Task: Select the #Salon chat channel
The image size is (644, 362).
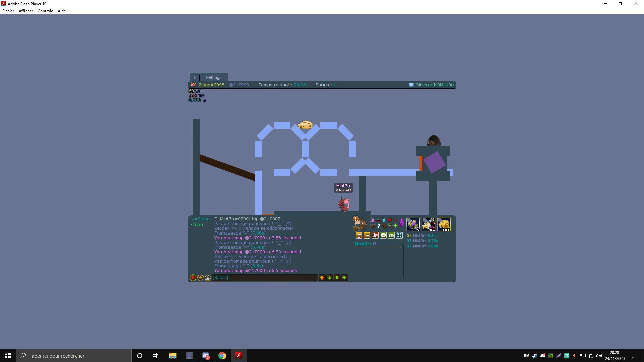Action: coord(201,219)
